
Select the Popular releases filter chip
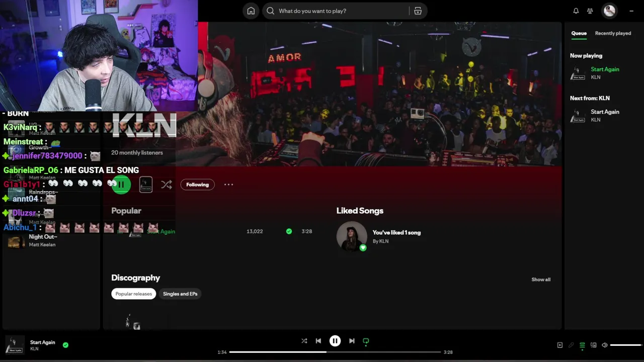click(134, 294)
